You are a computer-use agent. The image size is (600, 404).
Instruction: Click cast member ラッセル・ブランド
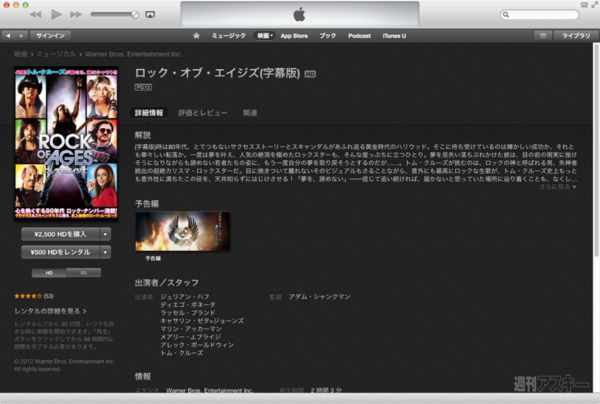click(188, 313)
